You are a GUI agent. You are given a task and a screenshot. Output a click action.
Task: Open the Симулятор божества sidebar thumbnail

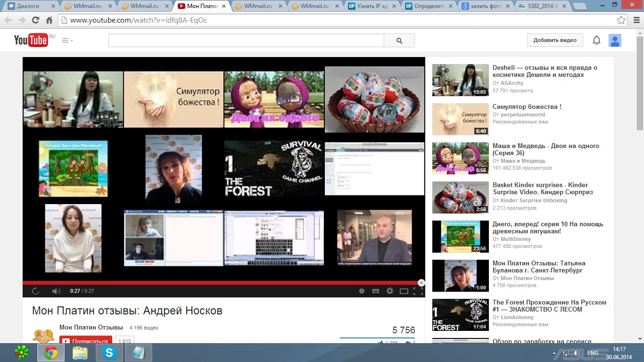pyautogui.click(x=461, y=119)
